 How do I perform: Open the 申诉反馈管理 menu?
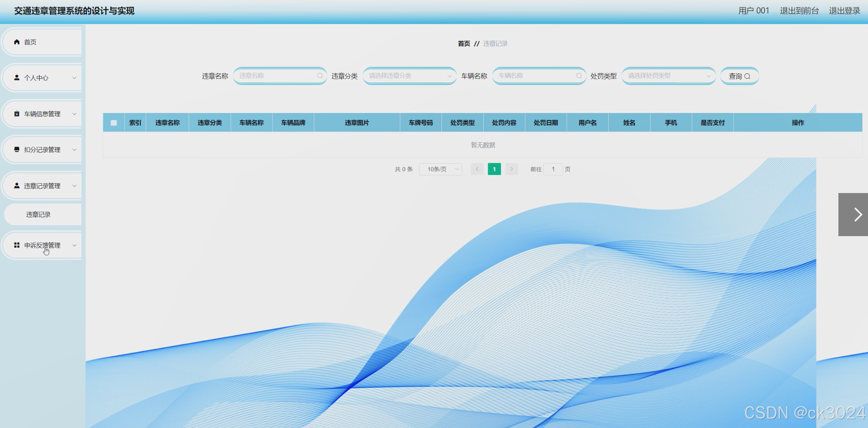(x=42, y=245)
